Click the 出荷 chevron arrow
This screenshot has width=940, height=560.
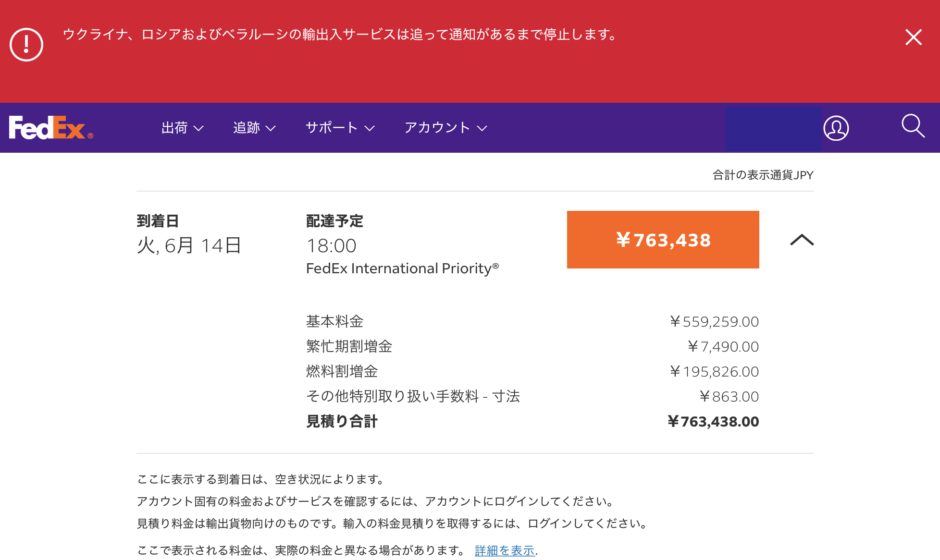tap(198, 128)
